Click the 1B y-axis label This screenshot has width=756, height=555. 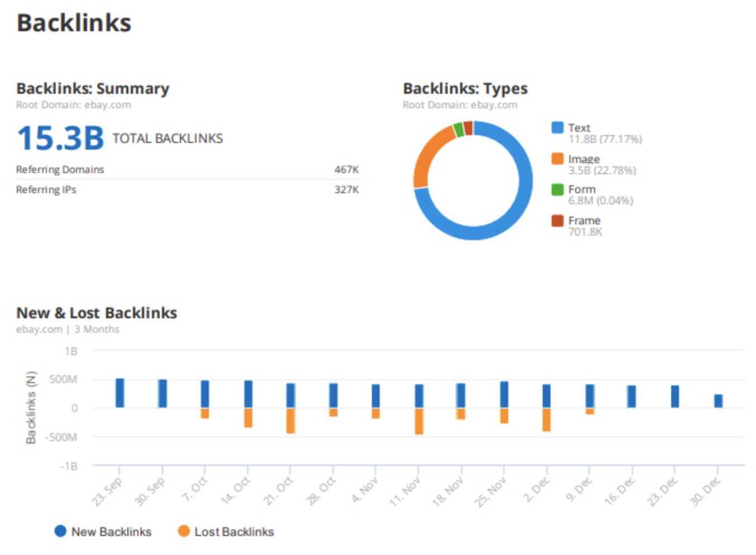(71, 351)
